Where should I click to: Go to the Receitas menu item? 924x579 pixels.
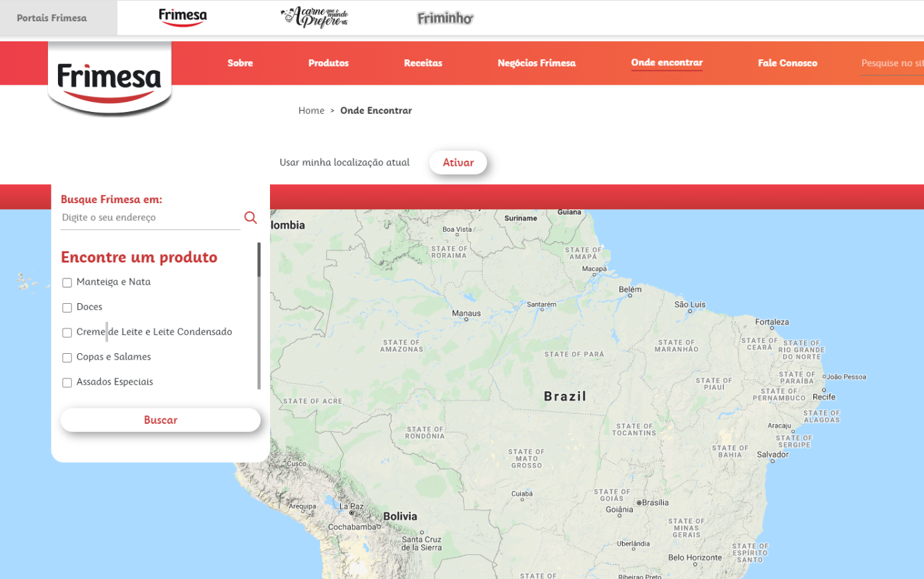pos(423,63)
